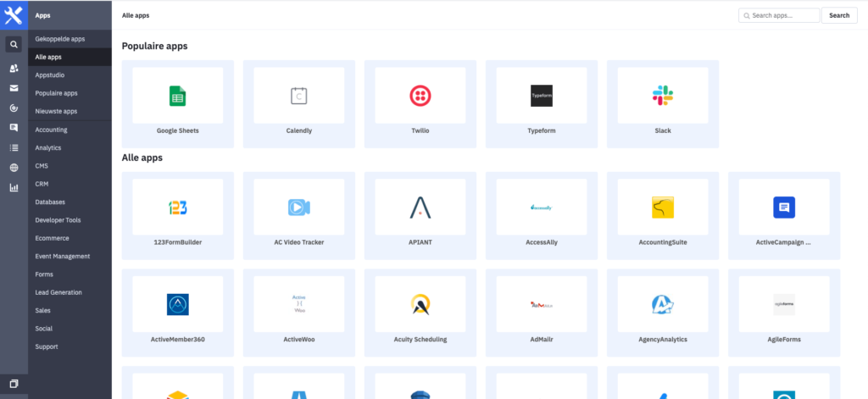This screenshot has width=868, height=399.
Task: Show Nieuwste apps list
Action: tap(56, 111)
